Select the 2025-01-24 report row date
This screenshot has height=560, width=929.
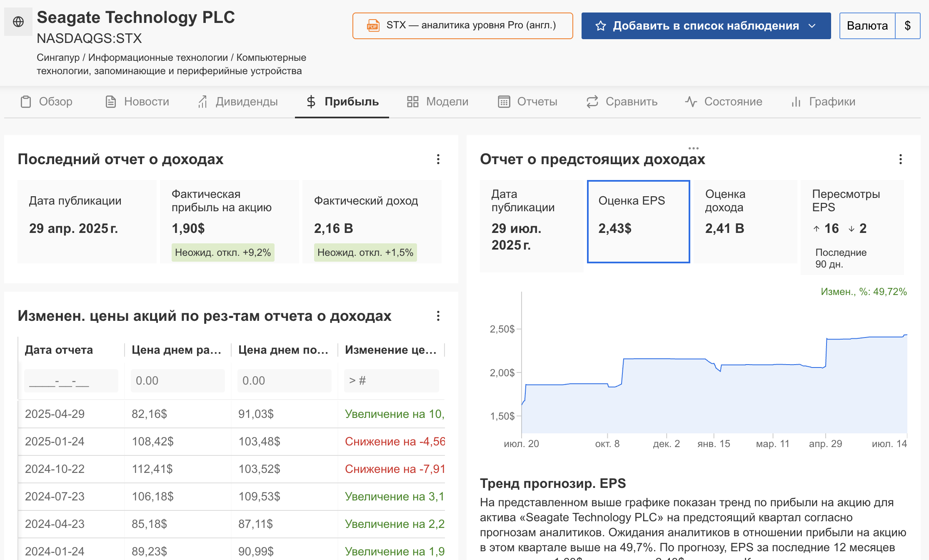click(55, 442)
